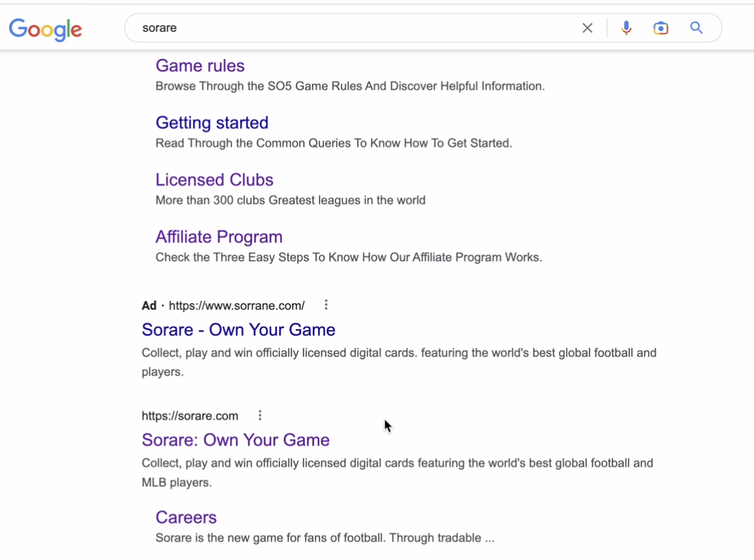Open the Careers sitelink
Screen dimensions: 754x560
[x=186, y=517]
